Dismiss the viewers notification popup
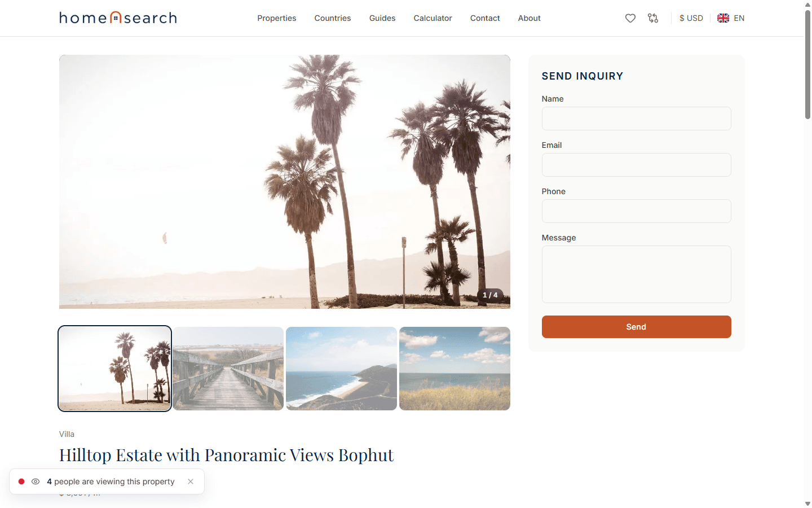This screenshot has width=812, height=508. click(x=191, y=481)
